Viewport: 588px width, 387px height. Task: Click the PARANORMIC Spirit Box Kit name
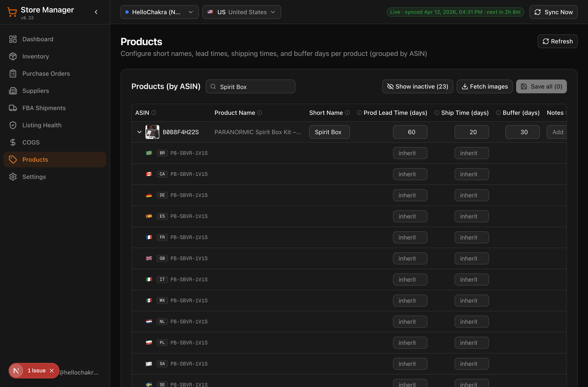click(258, 132)
